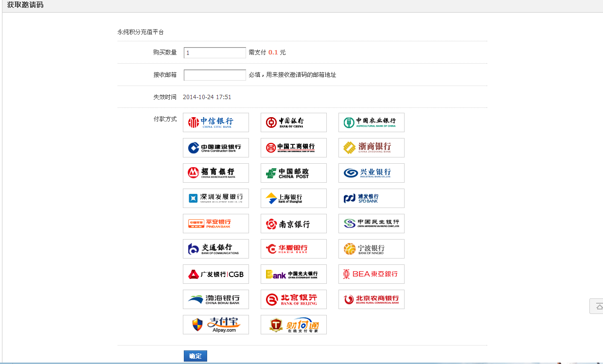
Task: Select SPD Bank 浦发银行 logo
Action: pos(371,198)
